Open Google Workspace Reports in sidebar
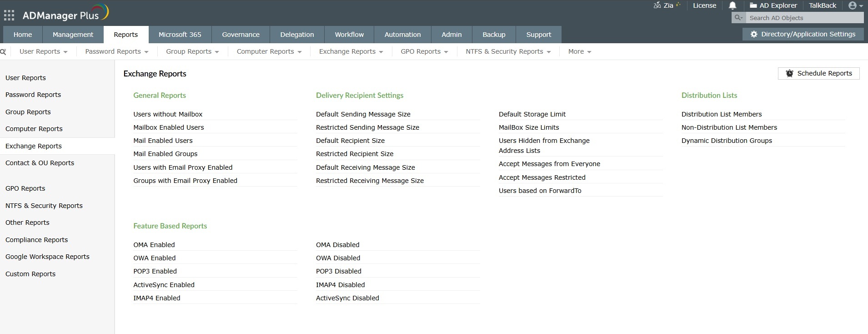 click(x=47, y=257)
